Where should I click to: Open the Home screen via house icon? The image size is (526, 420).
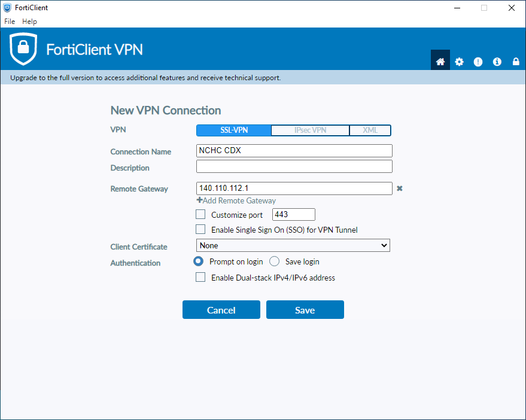(x=440, y=60)
